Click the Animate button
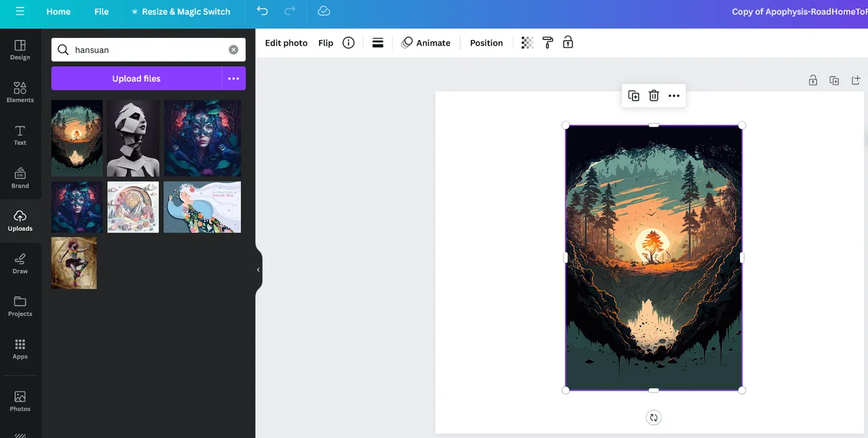The width and height of the screenshot is (868, 438). [x=426, y=43]
